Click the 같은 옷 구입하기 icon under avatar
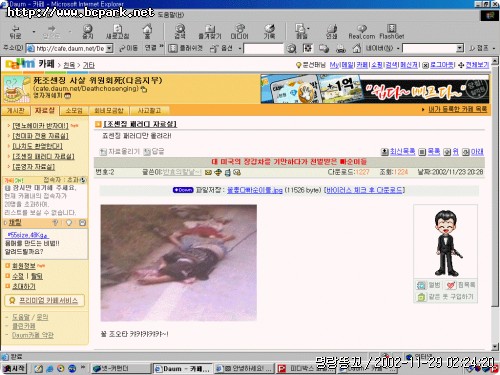The height and width of the screenshot is (375, 500). [x=421, y=297]
